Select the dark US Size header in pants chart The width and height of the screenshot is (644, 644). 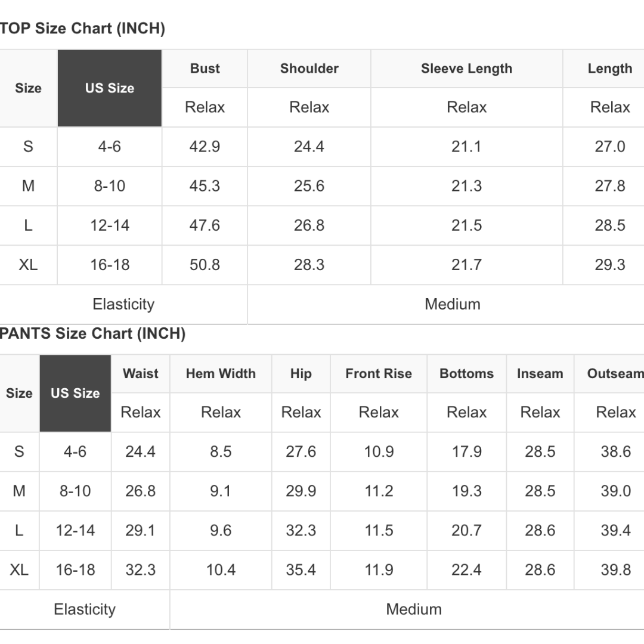(75, 394)
